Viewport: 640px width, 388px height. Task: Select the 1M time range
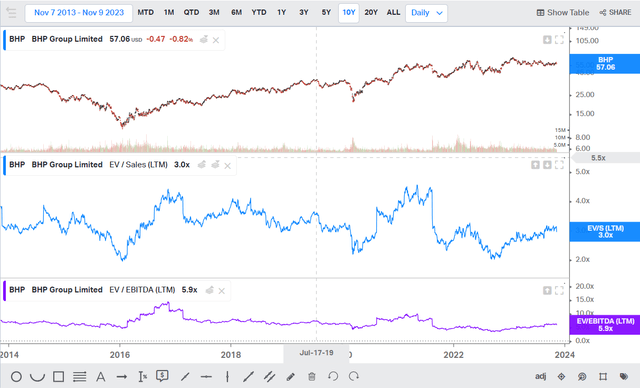169,13
